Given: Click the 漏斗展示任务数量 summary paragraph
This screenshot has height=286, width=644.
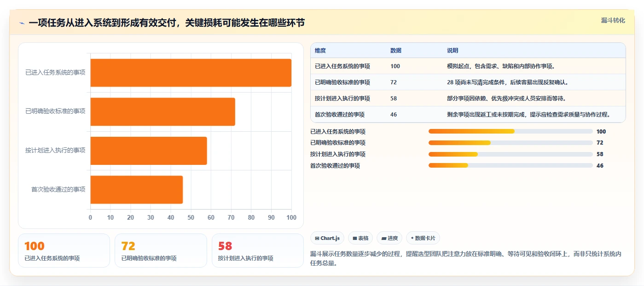Looking at the screenshot, I should 466,259.
